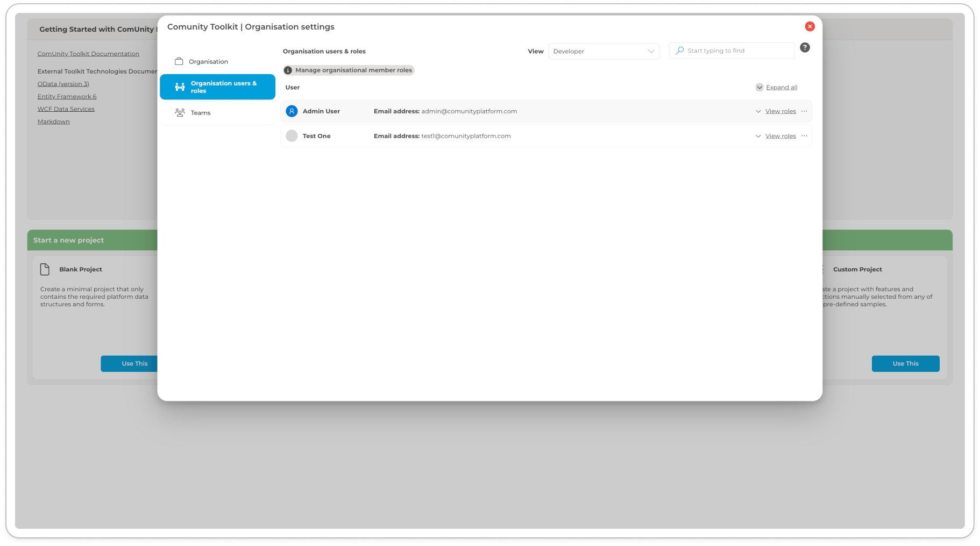
Task: Open more options for Admin User
Action: point(804,111)
